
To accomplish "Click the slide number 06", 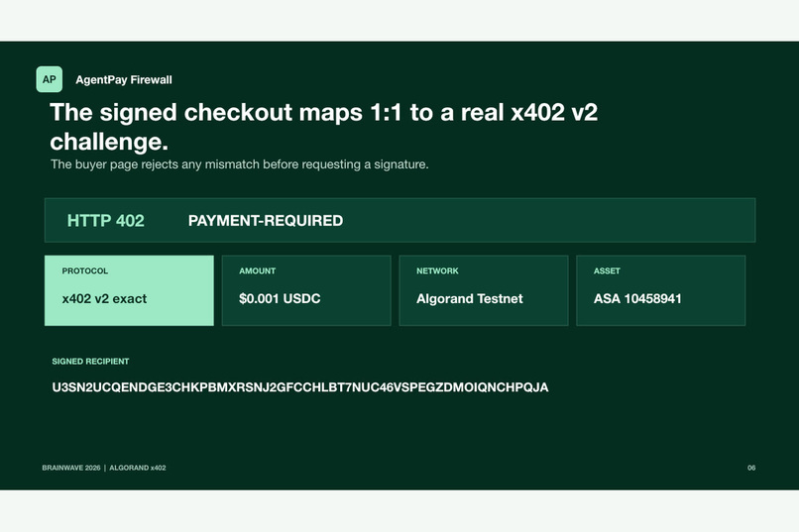I will pyautogui.click(x=751, y=468).
